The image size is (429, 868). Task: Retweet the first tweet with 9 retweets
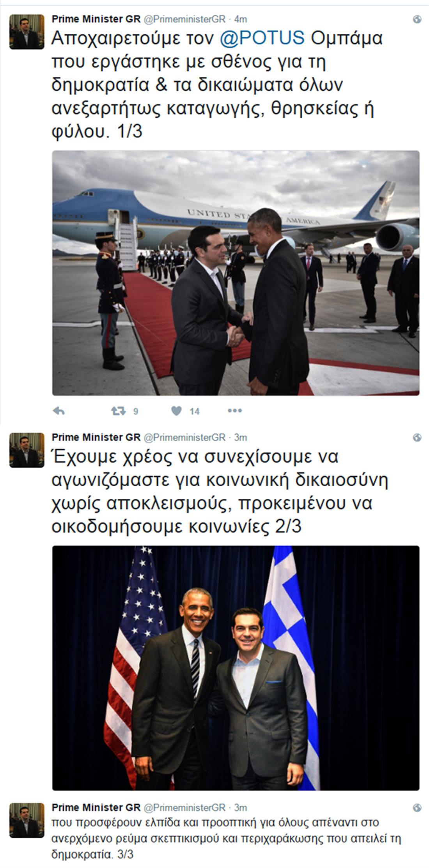point(118,411)
